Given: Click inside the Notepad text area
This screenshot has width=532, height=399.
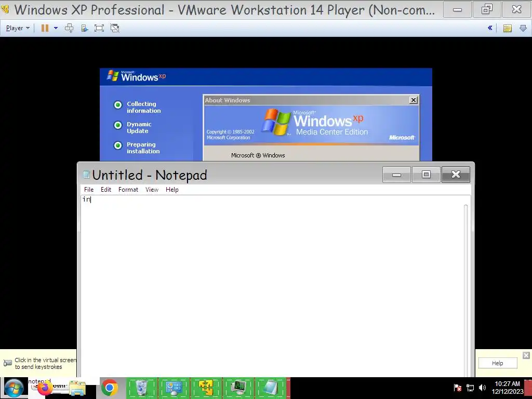Looking at the screenshot, I should click(x=271, y=285).
